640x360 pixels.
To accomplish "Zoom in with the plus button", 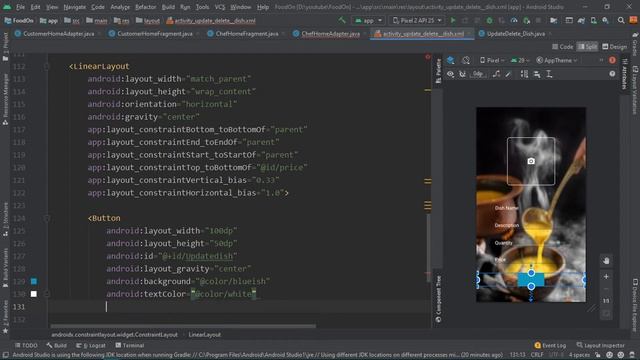I will 606,277.
